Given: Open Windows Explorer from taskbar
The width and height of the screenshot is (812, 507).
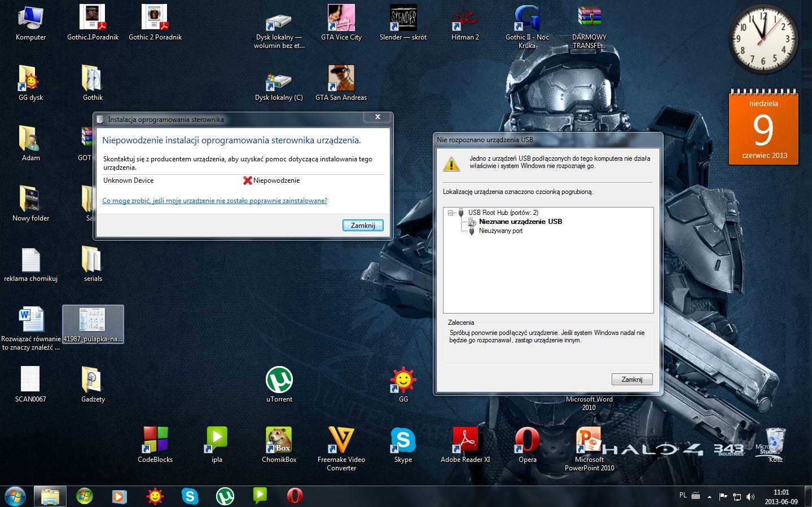Looking at the screenshot, I should point(50,496).
